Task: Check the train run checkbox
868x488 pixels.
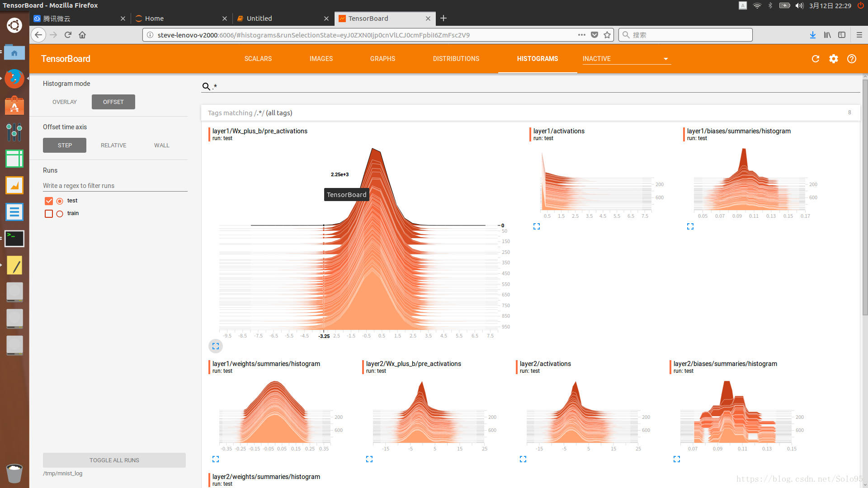Action: [x=49, y=213]
